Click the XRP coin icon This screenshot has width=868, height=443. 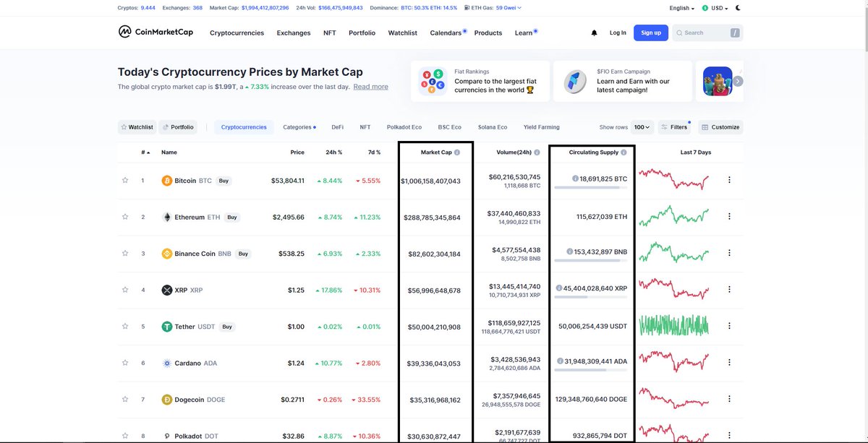coord(167,290)
